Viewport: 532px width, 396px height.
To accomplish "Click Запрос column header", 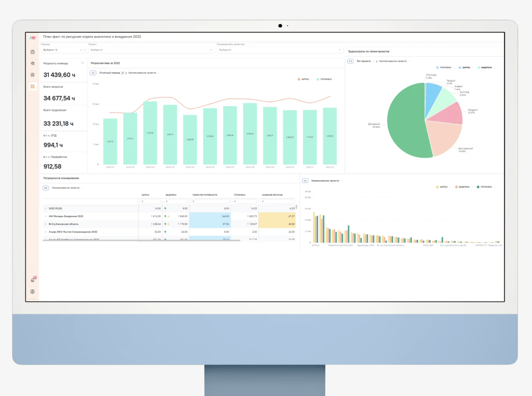I will (145, 195).
